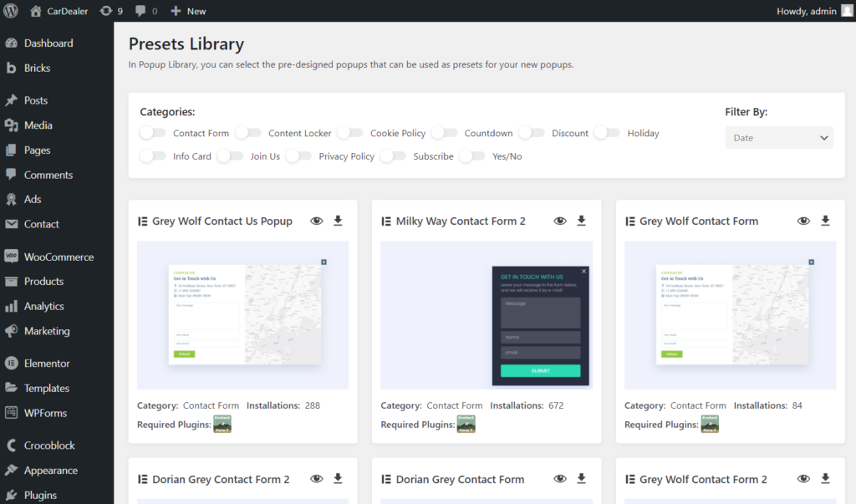Click the Plugins sidebar icon
Viewport: 856px width, 504px height.
tap(11, 495)
